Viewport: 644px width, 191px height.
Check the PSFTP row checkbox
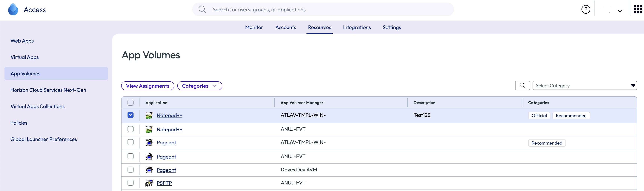tap(131, 183)
